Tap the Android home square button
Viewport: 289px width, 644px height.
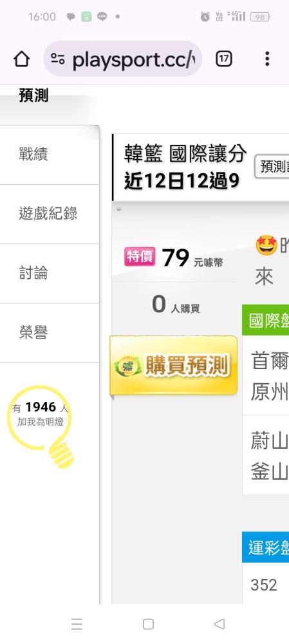pos(148,624)
